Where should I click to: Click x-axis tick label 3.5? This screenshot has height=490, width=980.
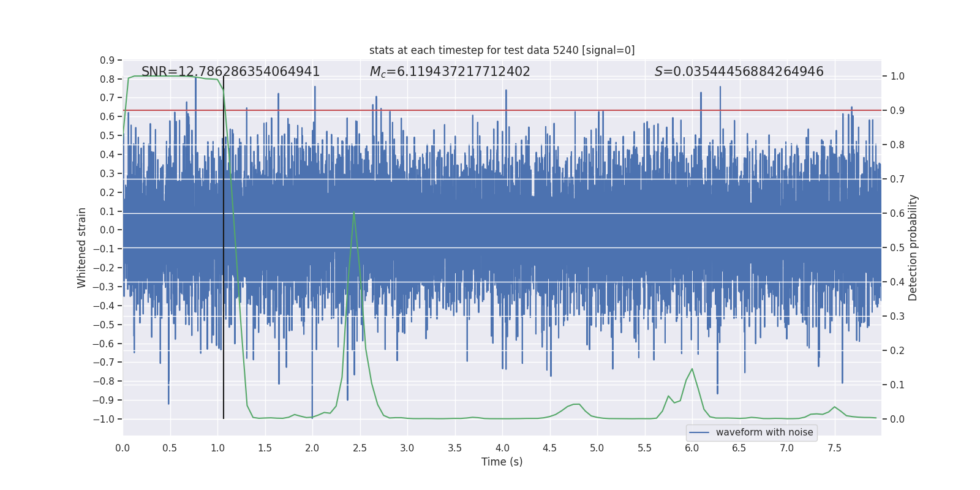(454, 448)
